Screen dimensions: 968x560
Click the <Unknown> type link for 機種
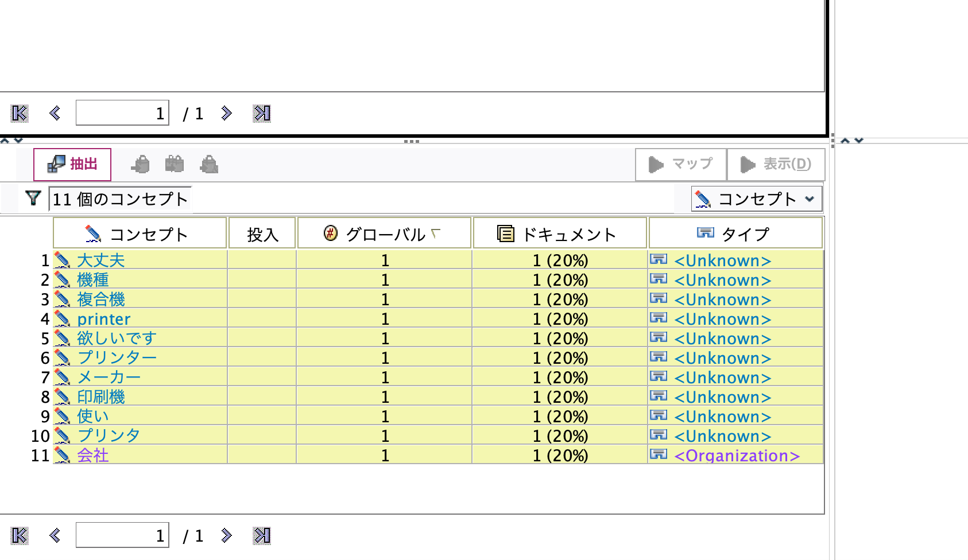pyautogui.click(x=722, y=279)
